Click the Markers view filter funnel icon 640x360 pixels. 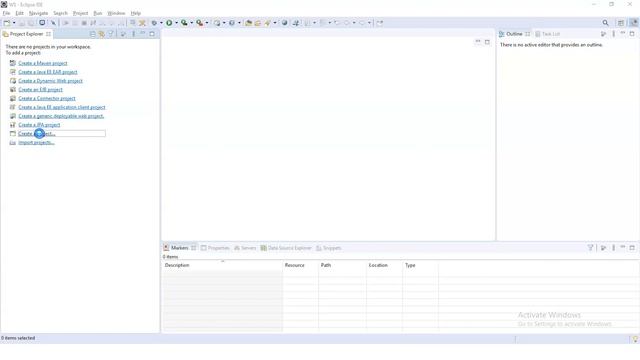tap(590, 248)
